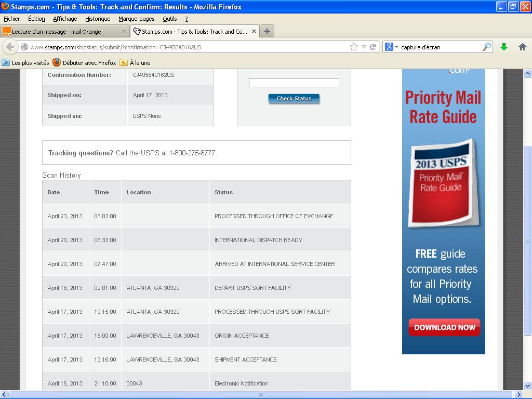Click the ORIGIN ACCEPTANCE status
532x399 pixels.
click(x=242, y=336)
